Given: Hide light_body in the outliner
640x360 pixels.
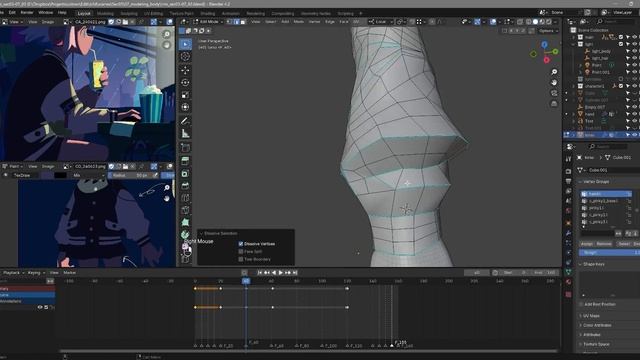Looking at the screenshot, I should click(635, 51).
